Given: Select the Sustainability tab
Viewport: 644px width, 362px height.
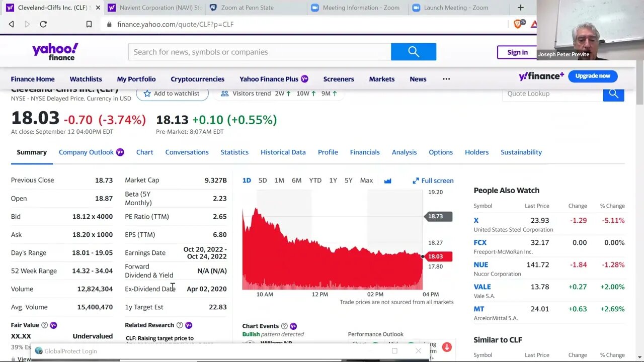Looking at the screenshot, I should pos(521,152).
